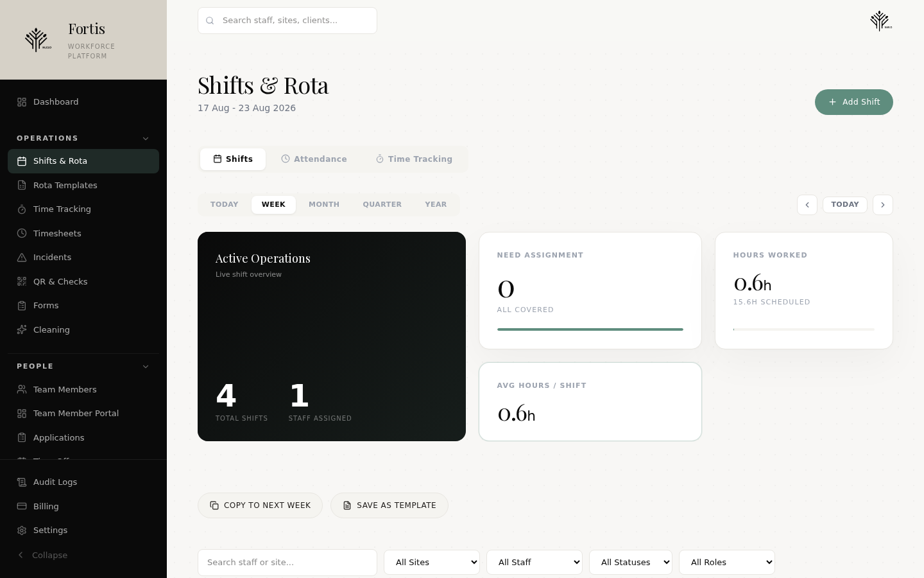Screen dimensions: 924x578
Task: Click the Fortis logo in top-right corner
Action: (x=881, y=21)
